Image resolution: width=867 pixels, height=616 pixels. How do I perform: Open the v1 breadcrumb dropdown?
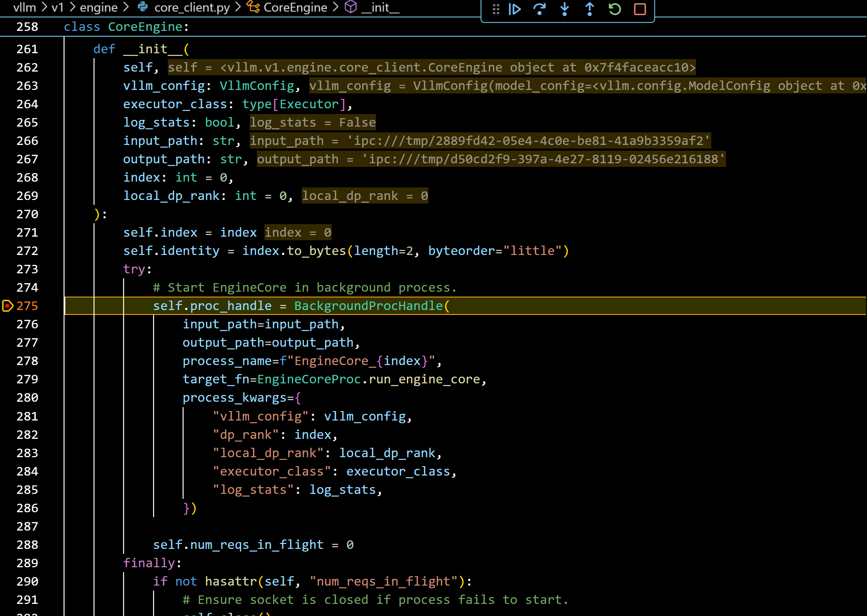(57, 7)
